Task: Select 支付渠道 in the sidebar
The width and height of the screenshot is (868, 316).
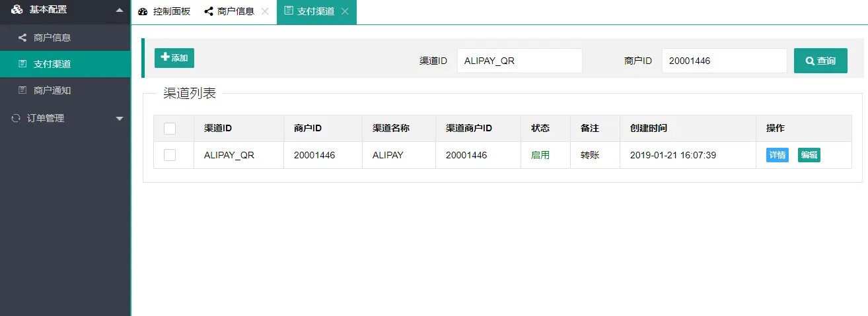Action: (x=65, y=64)
